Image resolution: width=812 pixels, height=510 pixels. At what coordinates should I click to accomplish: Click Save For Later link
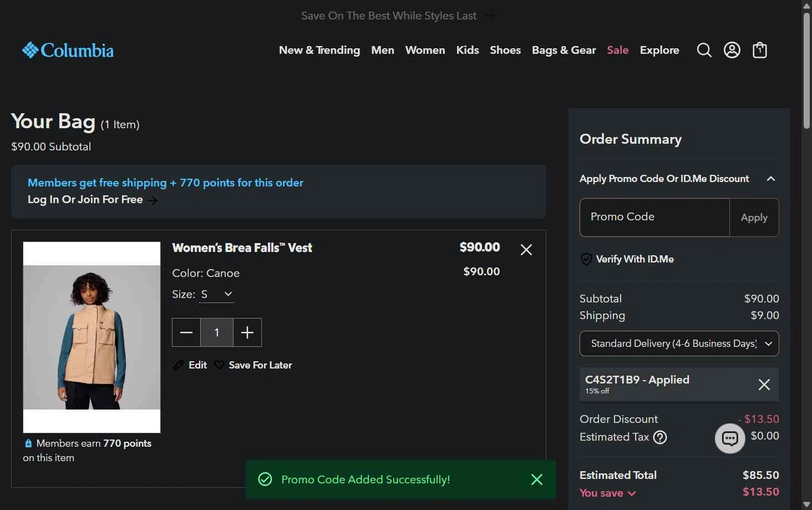pyautogui.click(x=260, y=365)
